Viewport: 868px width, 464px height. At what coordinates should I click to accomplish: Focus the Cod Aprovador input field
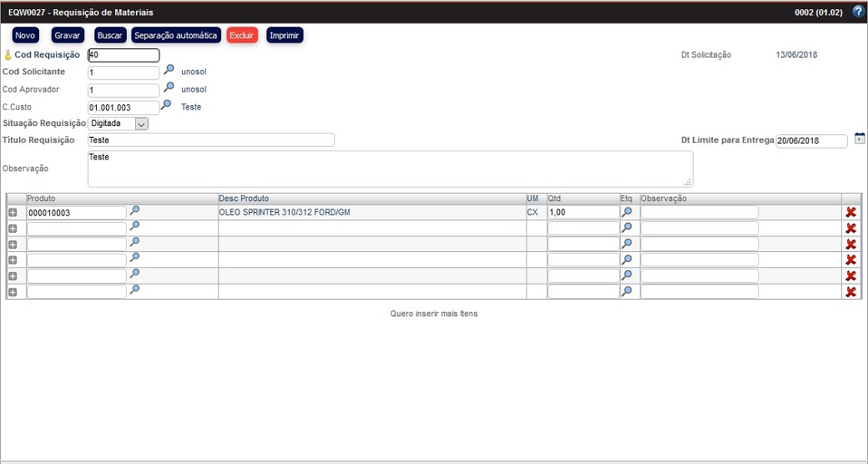pos(124,90)
